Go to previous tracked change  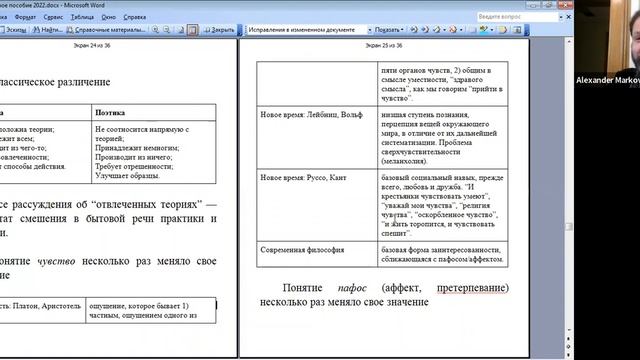414,30
